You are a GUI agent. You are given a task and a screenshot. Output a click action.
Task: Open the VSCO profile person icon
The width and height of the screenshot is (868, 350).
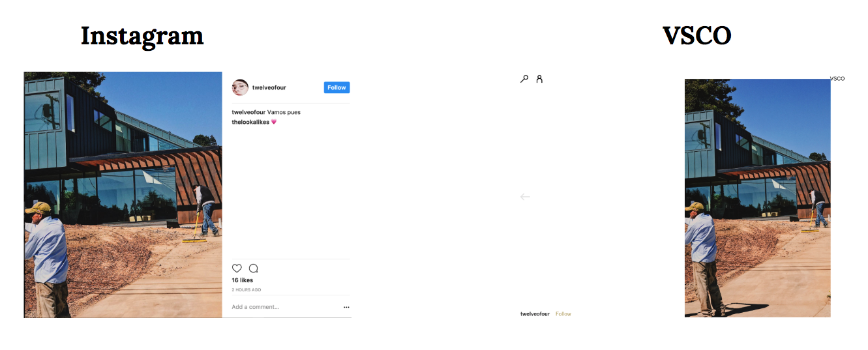point(539,79)
